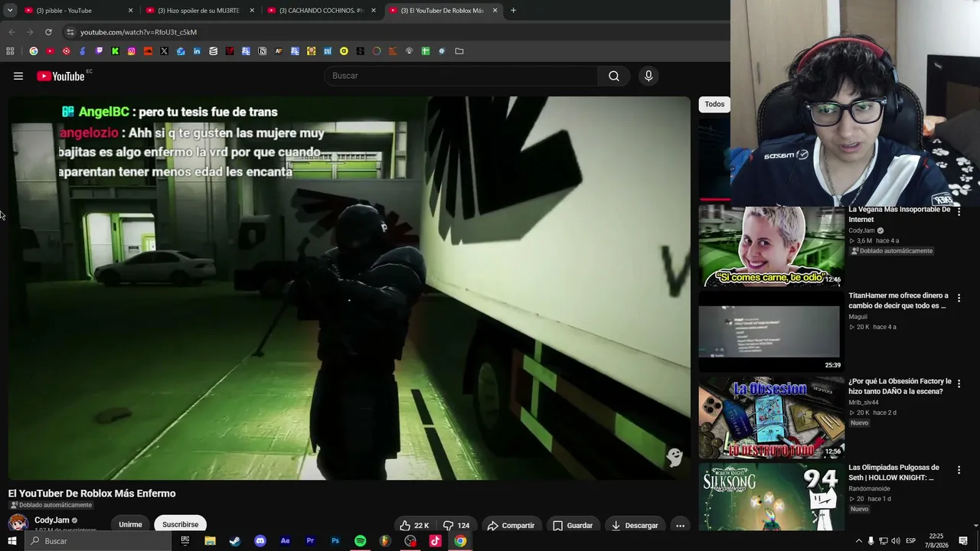Open more actions menu beside Descargar
980x551 pixels.
click(x=680, y=525)
